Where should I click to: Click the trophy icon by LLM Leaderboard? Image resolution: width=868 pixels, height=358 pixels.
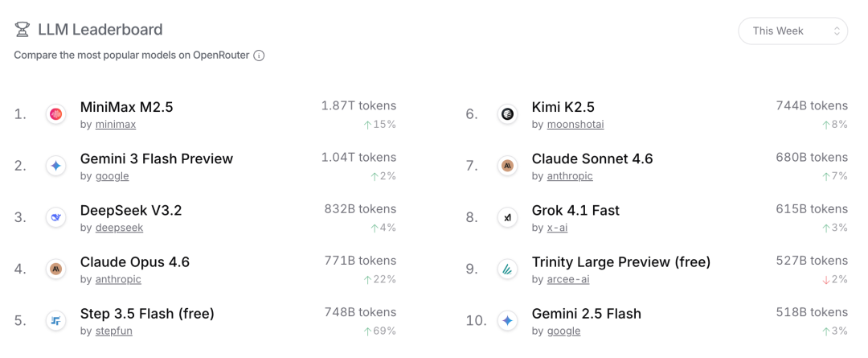click(23, 30)
